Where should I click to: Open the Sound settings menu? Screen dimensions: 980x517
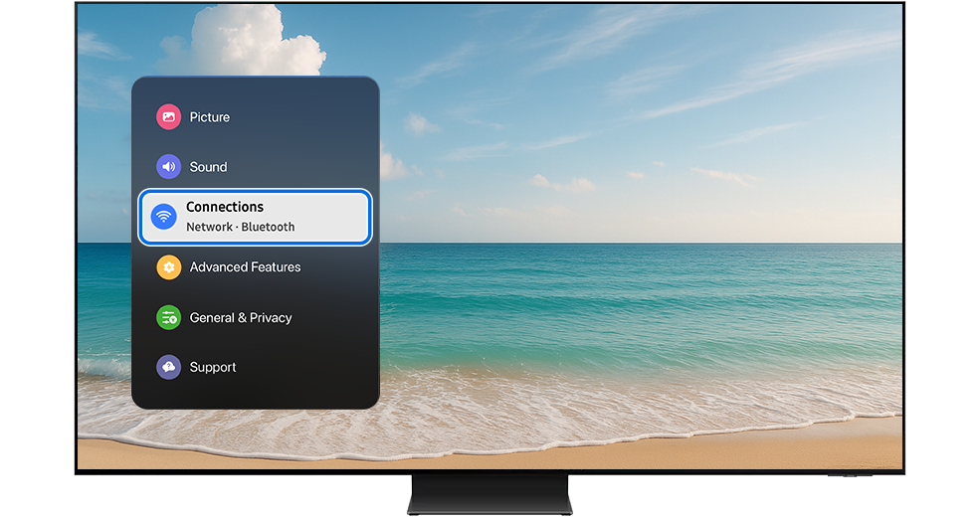click(x=208, y=167)
